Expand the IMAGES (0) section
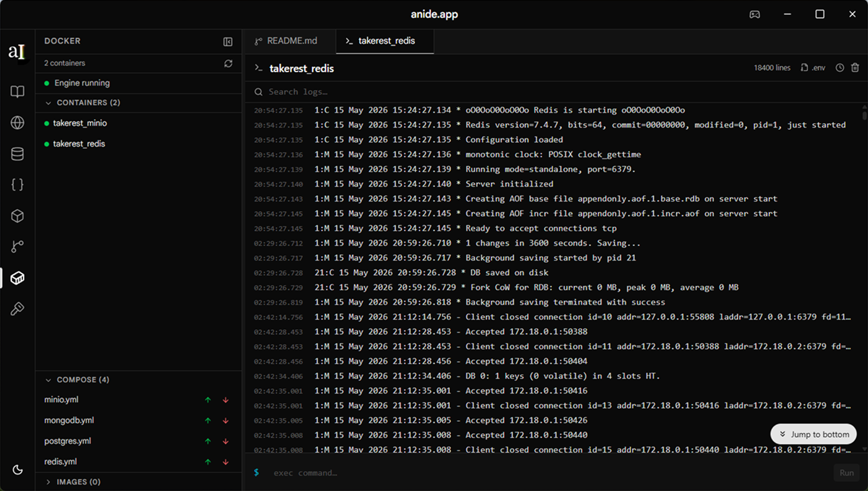 [138, 482]
